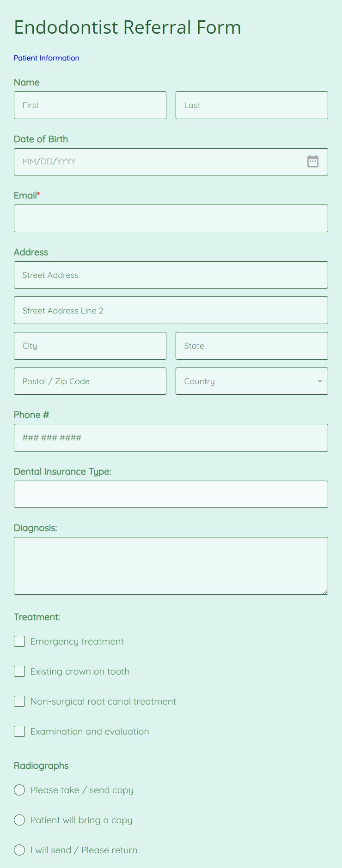The width and height of the screenshot is (342, 868).
Task: Click the Phone # input field
Action: click(x=171, y=438)
